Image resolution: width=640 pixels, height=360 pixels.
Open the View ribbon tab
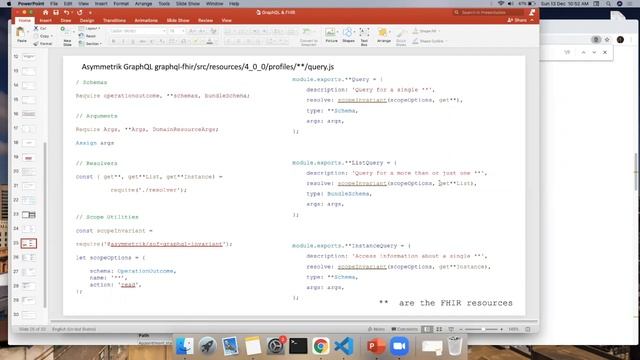(x=227, y=20)
